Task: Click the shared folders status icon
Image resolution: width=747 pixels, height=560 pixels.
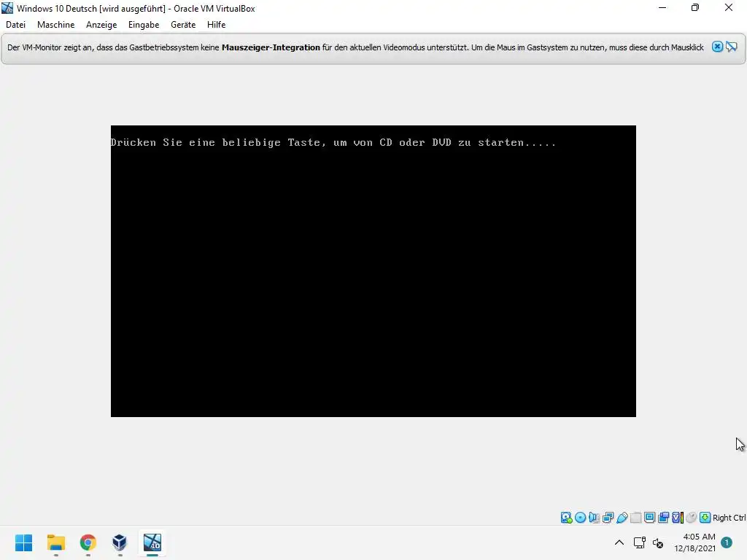Action: tap(635, 518)
